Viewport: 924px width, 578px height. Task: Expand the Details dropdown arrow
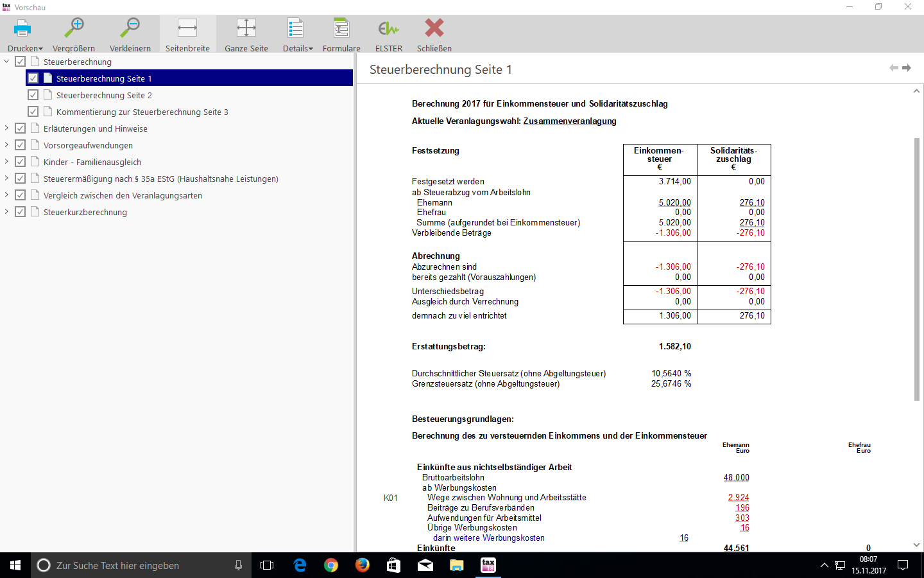pyautogui.click(x=311, y=49)
